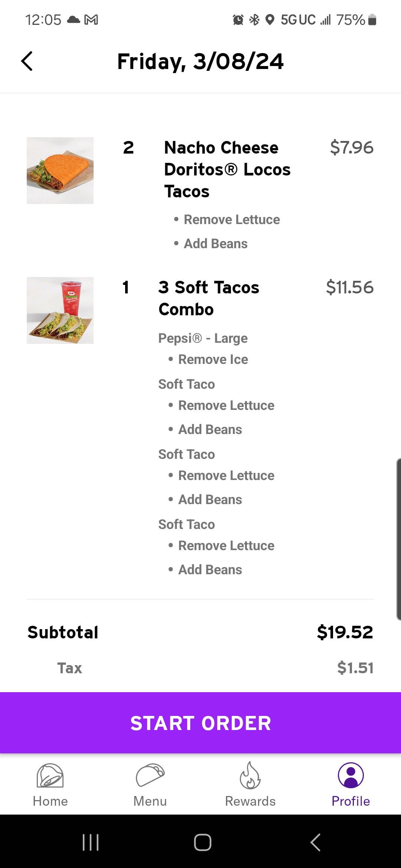401x868 pixels.
Task: Tap the back arrow beside the date
Action: [27, 61]
